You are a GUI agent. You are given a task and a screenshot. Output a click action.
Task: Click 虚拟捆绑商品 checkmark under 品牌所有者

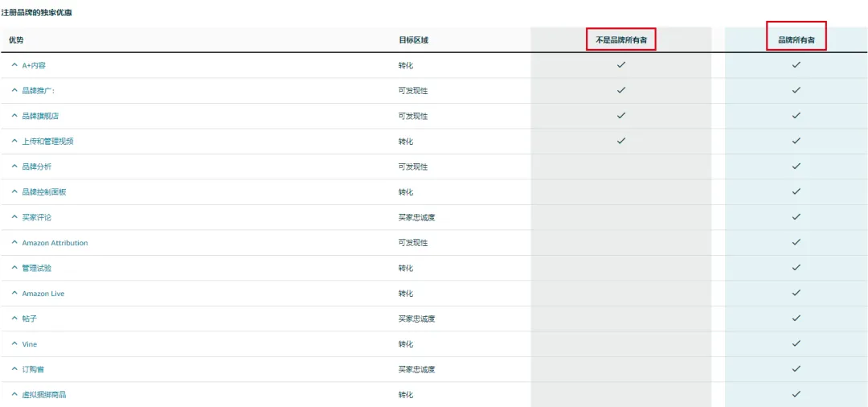click(x=796, y=394)
